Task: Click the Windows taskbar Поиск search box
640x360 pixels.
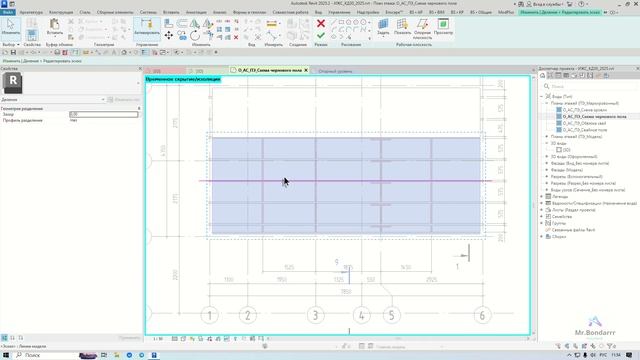Action: (45, 355)
